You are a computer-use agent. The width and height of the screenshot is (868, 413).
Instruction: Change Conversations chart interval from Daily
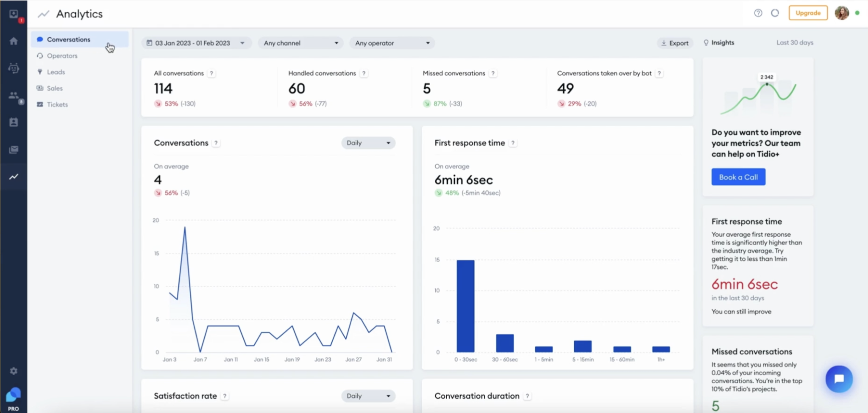click(x=367, y=143)
